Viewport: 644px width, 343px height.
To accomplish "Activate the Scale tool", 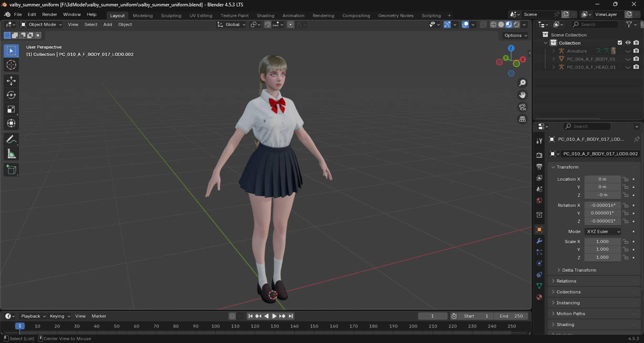I will click(x=11, y=109).
